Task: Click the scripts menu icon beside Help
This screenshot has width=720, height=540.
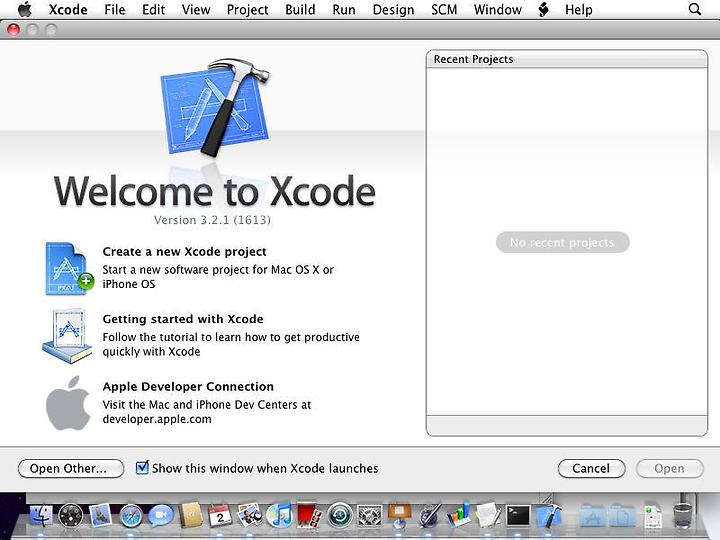Action: pyautogui.click(x=543, y=9)
